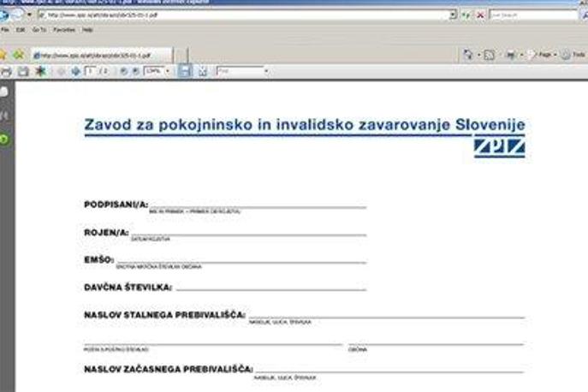
Task: Go to previous PDF page arrow
Action: coord(61,71)
